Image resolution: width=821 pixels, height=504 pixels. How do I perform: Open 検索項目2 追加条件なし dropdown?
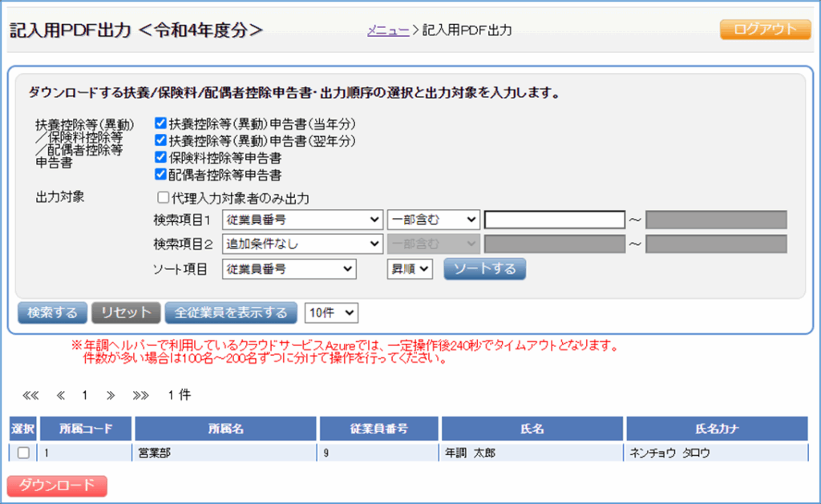coord(302,244)
